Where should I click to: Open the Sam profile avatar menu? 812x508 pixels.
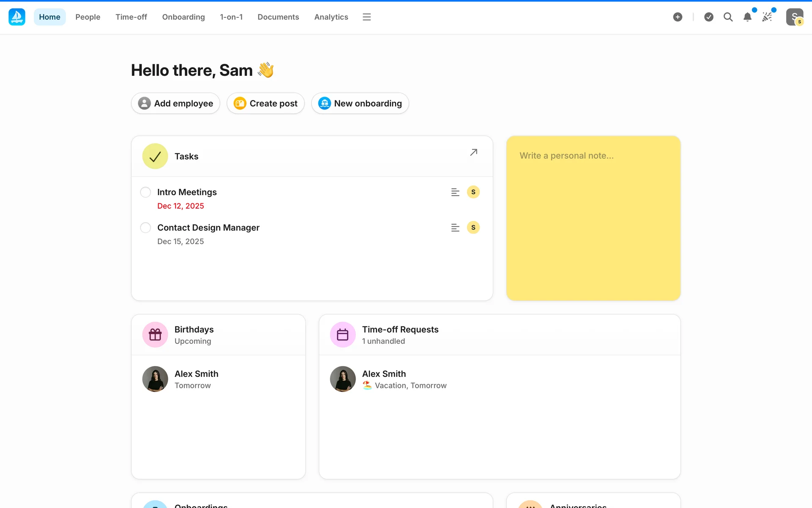tap(794, 17)
